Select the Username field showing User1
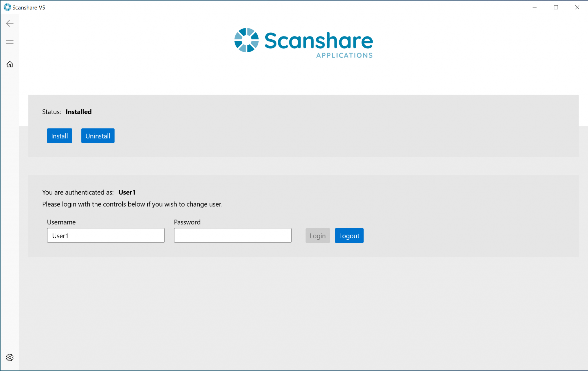Screen dimensions: 588x371 (106, 235)
